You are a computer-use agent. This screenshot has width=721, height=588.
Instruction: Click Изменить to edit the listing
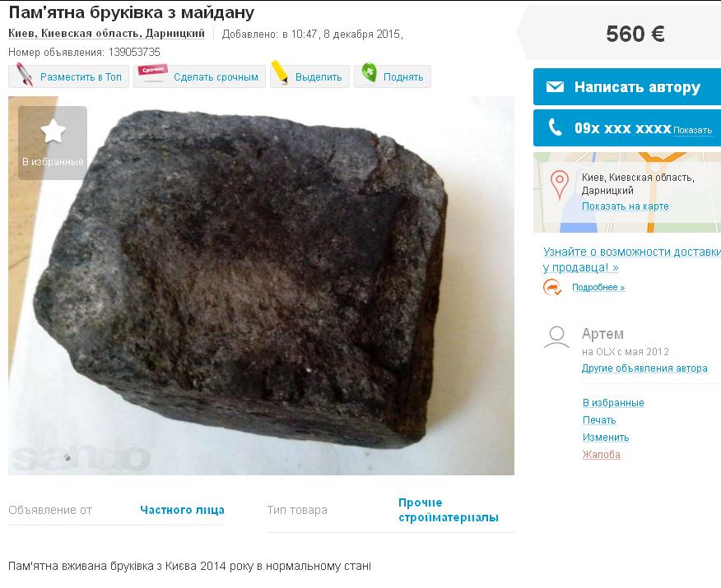[x=606, y=438]
